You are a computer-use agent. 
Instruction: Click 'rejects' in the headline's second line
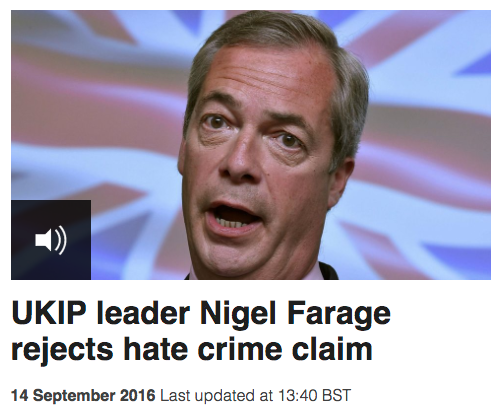tap(62, 350)
